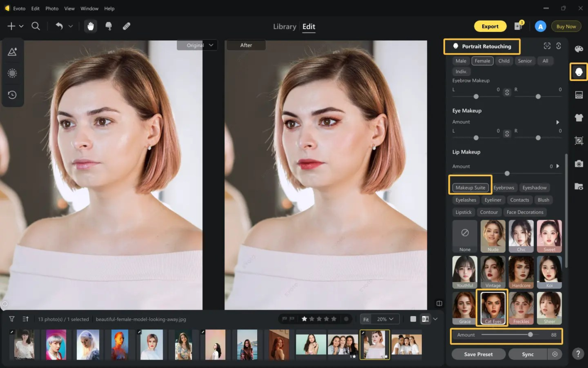588x368 pixels.
Task: Open the filter funnel in filmstrip
Action: 12,319
